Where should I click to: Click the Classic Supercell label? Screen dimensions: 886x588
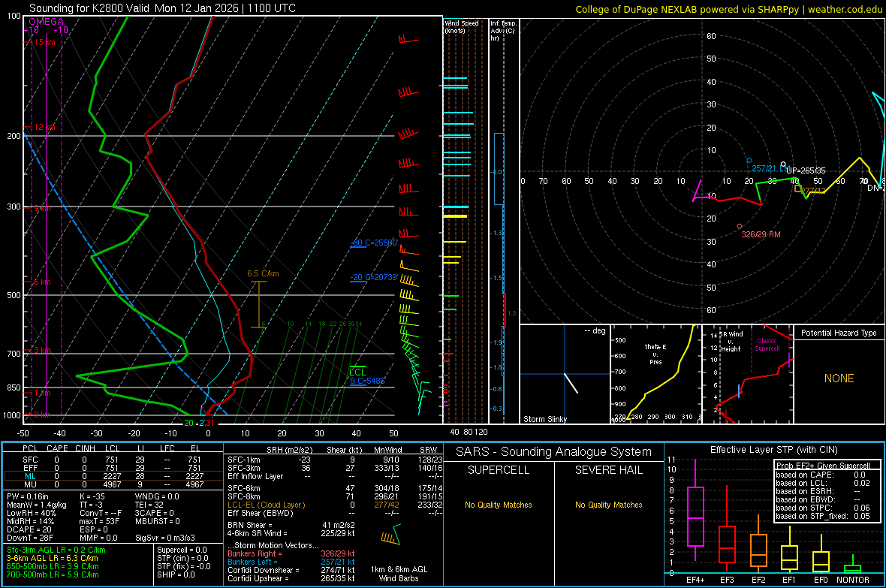(x=767, y=345)
